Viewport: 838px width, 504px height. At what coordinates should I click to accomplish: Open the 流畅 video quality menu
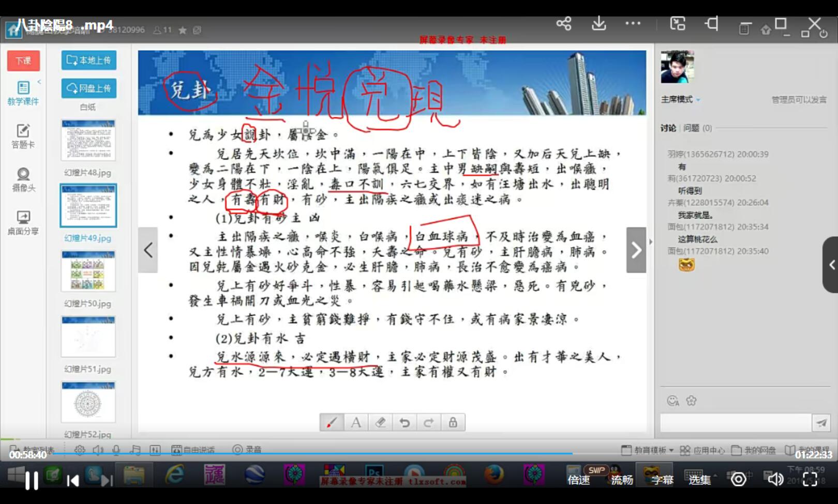point(622,480)
